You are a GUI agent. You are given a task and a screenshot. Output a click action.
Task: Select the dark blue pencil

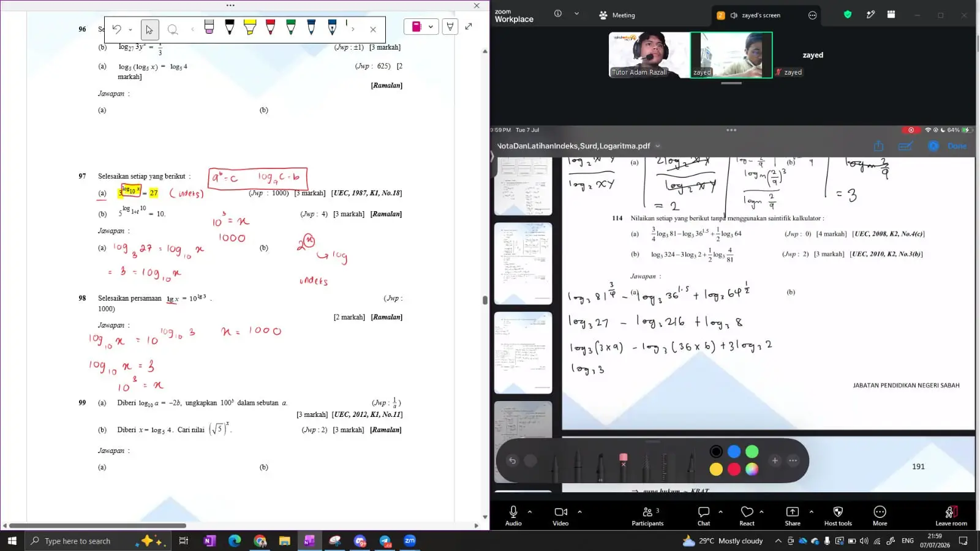coord(311,27)
